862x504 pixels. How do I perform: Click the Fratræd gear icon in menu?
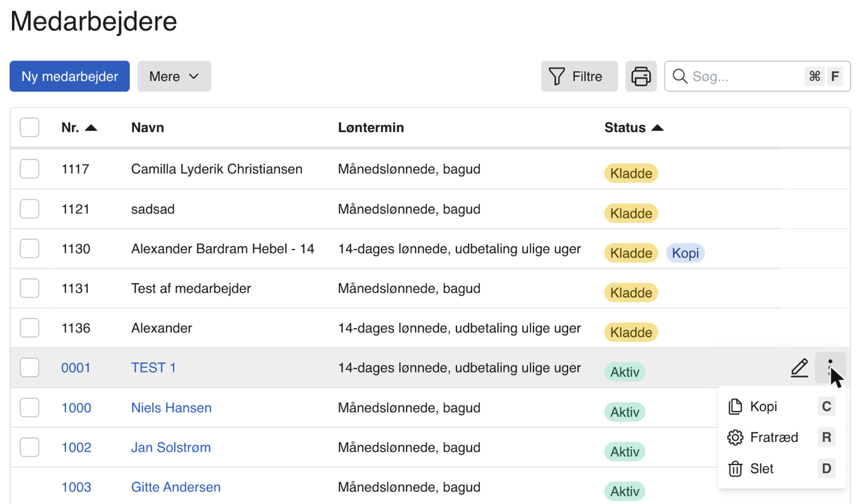click(735, 437)
